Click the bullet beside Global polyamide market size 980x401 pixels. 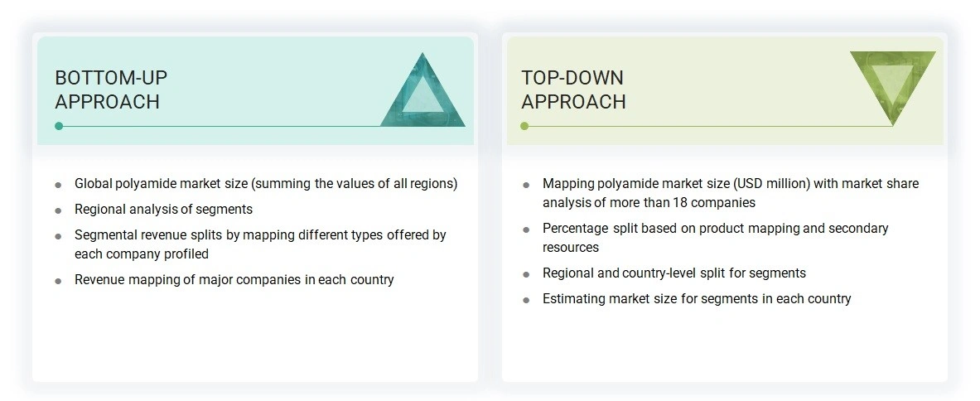click(58, 184)
